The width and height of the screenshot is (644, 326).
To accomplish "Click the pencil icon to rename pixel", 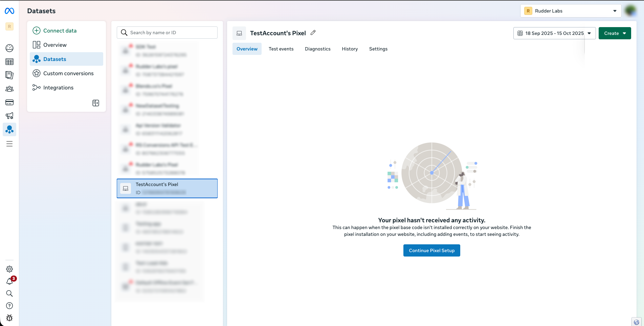I will pyautogui.click(x=313, y=33).
